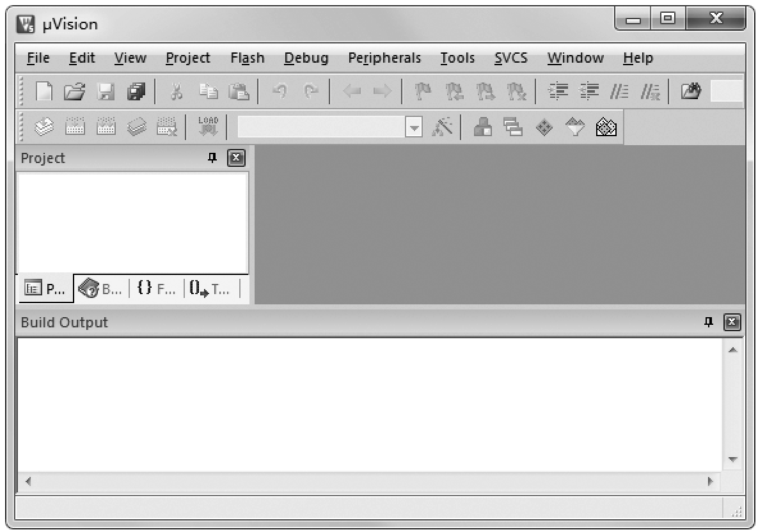758x532 pixels.
Task: Comment selection icon
Action: [619, 91]
